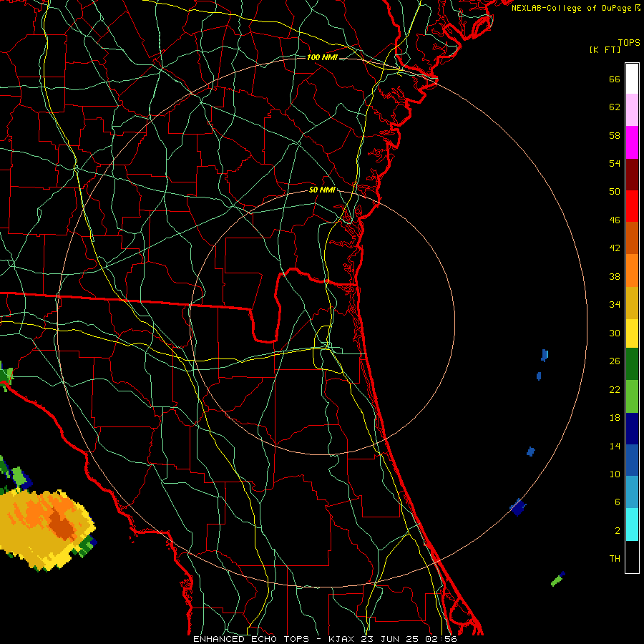Click the TH legend label
644x644 pixels.
point(615,559)
